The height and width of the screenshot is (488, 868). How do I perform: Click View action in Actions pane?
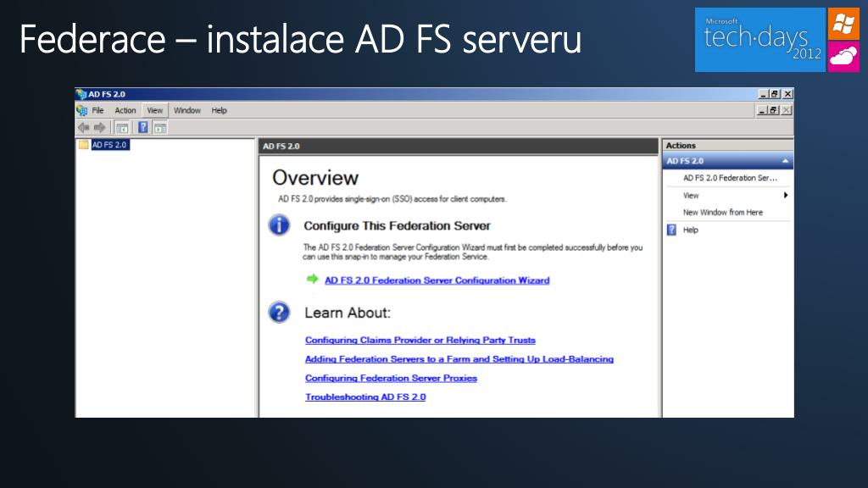[691, 196]
